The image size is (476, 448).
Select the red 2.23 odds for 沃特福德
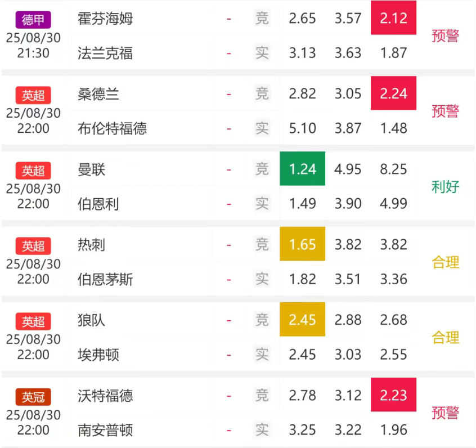pyautogui.click(x=393, y=395)
